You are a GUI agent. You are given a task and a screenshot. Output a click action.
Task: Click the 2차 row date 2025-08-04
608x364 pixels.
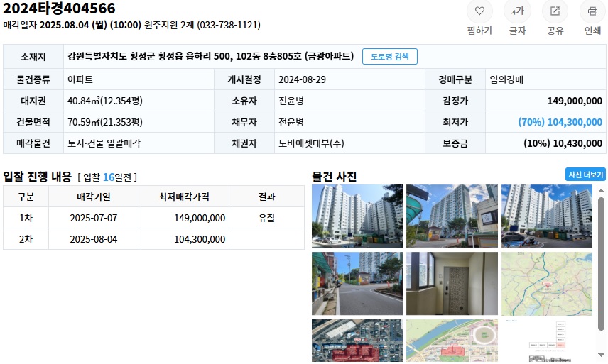pyautogui.click(x=94, y=239)
